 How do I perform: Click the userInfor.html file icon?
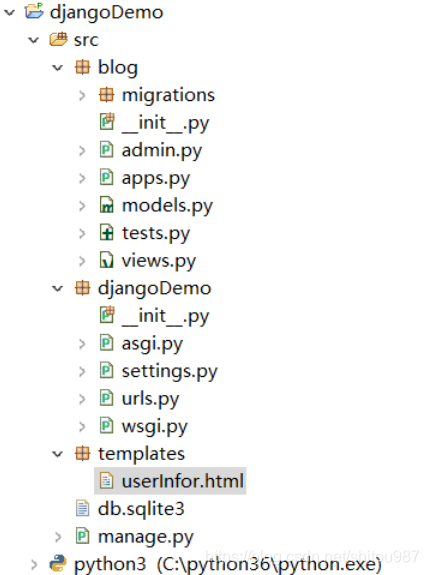click(x=106, y=481)
